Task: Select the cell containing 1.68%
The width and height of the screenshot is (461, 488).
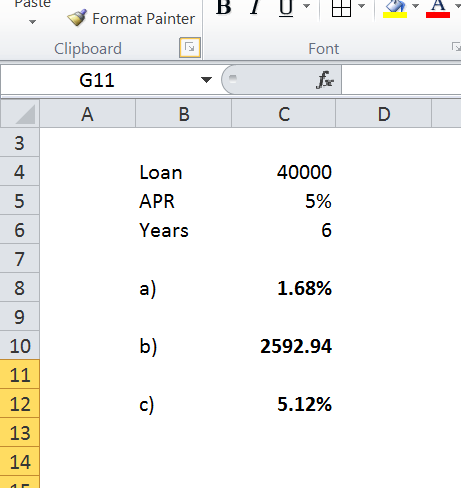Action: [x=284, y=288]
